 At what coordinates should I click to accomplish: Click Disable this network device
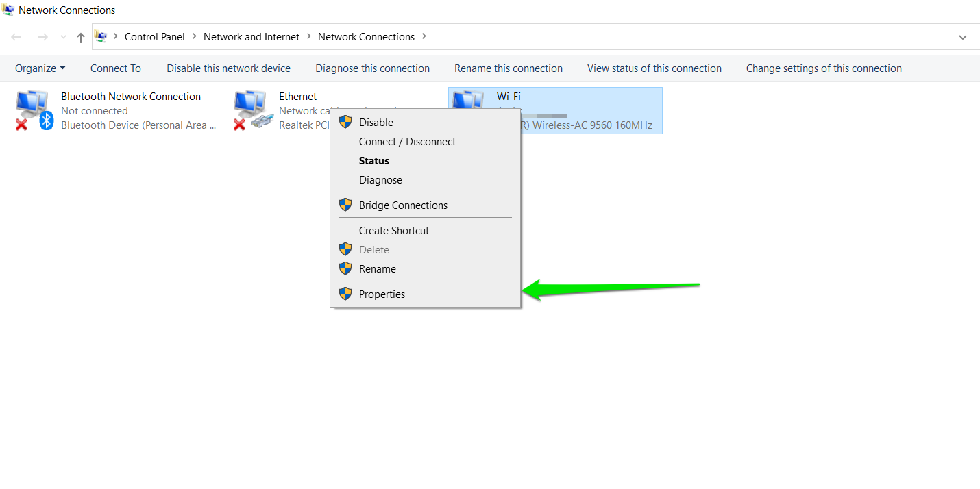pos(229,68)
